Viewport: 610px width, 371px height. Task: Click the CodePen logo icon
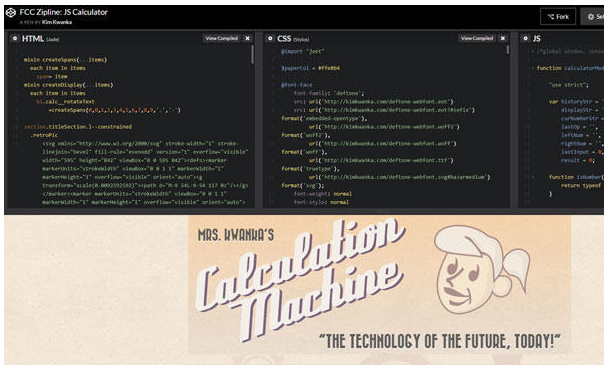[11, 13]
